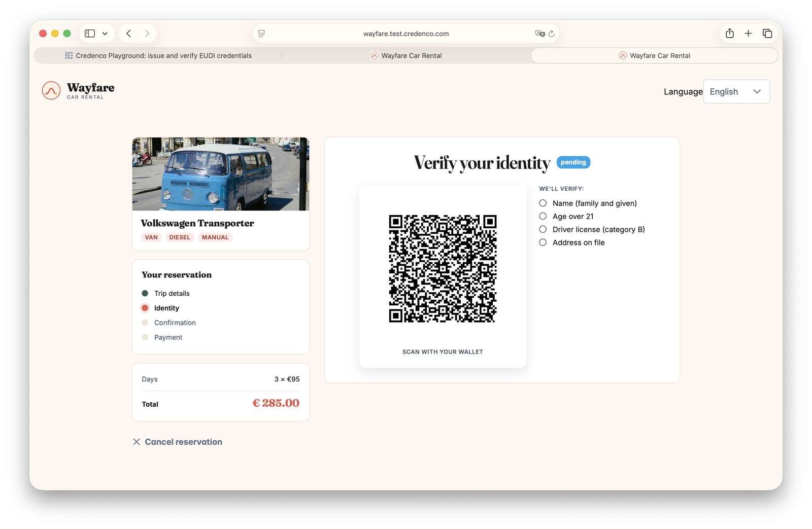
Task: Toggle the Safari sidebar icon
Action: pyautogui.click(x=90, y=33)
